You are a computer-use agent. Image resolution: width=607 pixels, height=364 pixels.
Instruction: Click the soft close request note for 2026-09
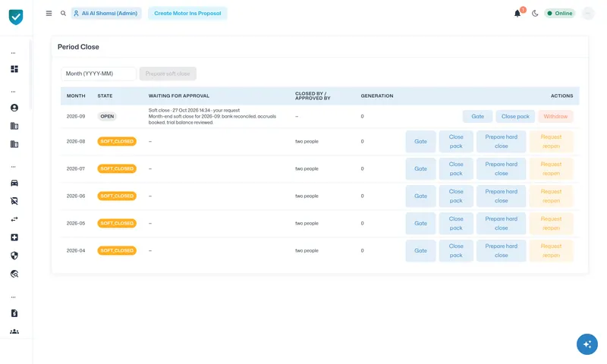tap(212, 117)
